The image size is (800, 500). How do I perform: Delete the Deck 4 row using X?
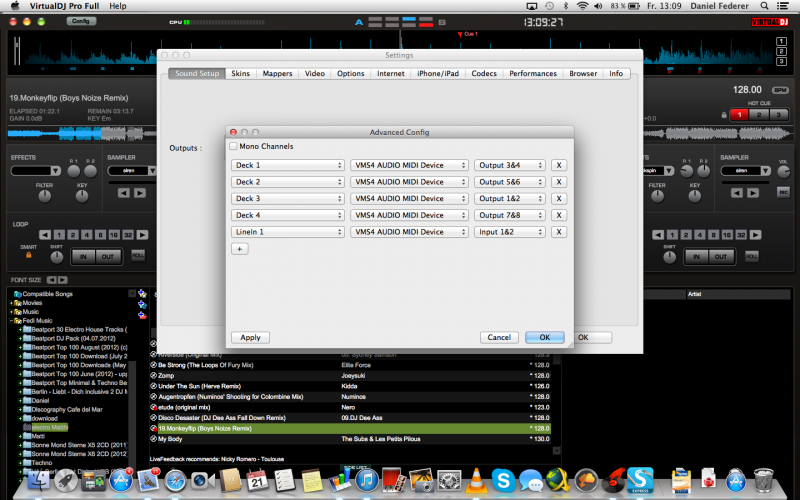(559, 215)
